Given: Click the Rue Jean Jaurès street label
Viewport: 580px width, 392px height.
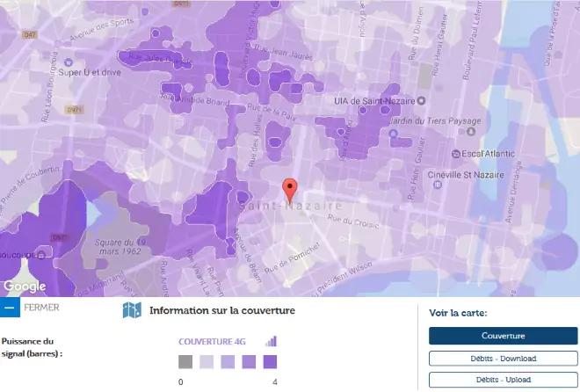Looking at the screenshot, I should (x=283, y=52).
